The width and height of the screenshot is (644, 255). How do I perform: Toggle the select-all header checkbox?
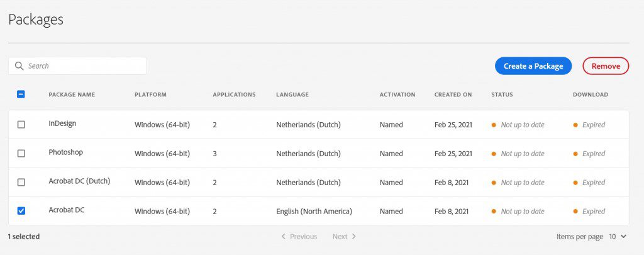point(21,94)
